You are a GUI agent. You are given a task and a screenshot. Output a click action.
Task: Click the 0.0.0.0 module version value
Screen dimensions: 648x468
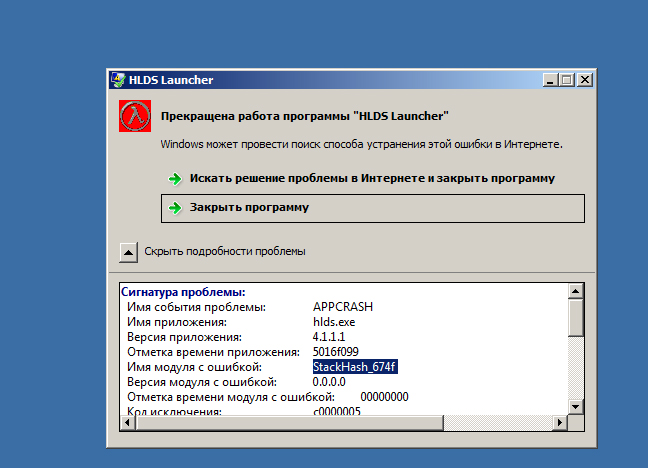(329, 382)
